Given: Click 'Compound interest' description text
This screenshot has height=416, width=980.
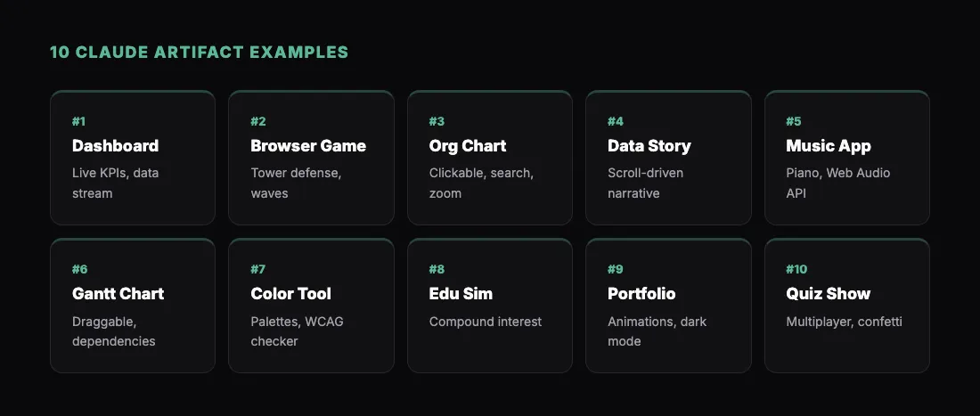Looking at the screenshot, I should 485,322.
